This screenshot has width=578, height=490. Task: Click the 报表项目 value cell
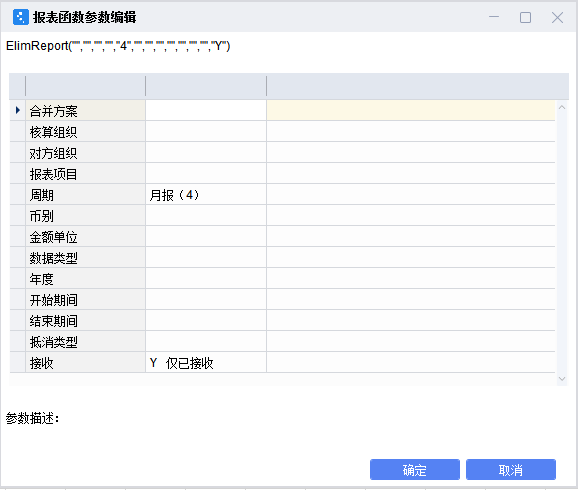coord(206,173)
